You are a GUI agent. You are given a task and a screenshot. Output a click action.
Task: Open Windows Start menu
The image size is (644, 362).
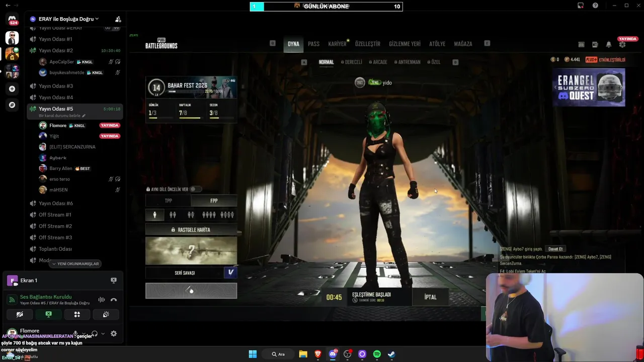253,354
